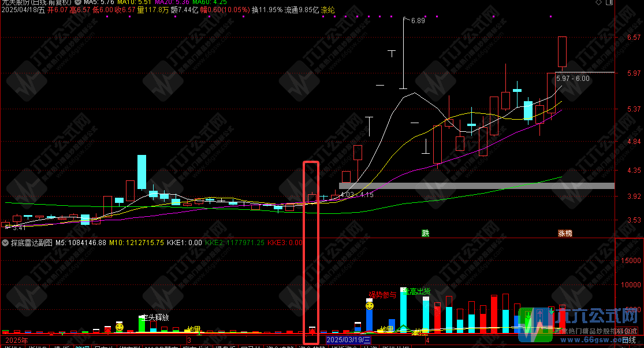Click the 日线 period label at the bottom right
The image size is (644, 348).
click(628, 340)
